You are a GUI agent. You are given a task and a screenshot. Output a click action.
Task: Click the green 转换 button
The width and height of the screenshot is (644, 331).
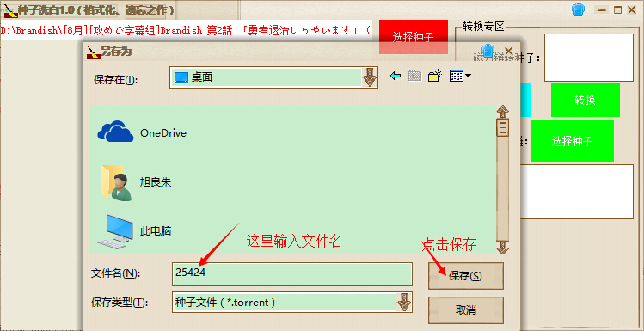click(x=586, y=100)
